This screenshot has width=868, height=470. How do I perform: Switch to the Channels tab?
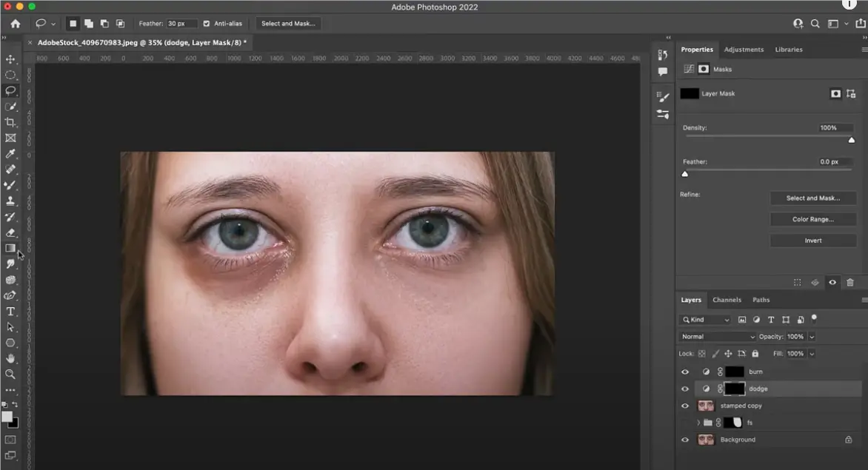(727, 300)
